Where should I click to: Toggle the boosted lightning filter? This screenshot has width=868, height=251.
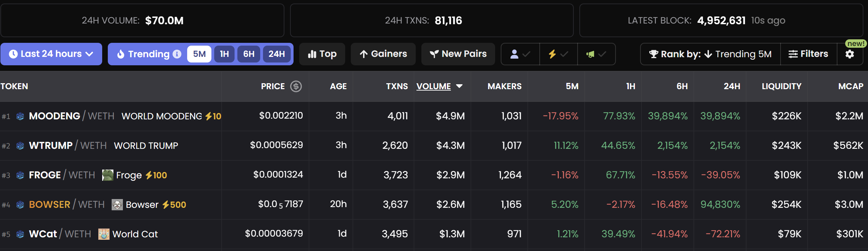558,54
